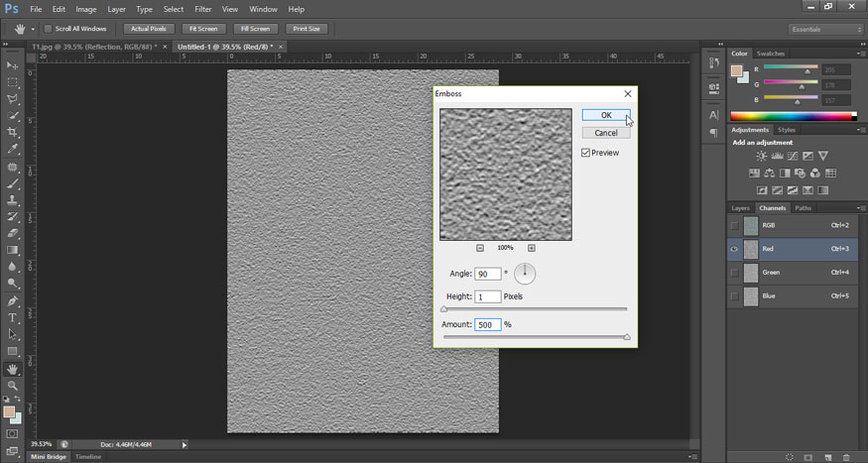Screen dimensions: 868x463
Task: Click Cancel in the Emboss dialog
Action: 606,133
